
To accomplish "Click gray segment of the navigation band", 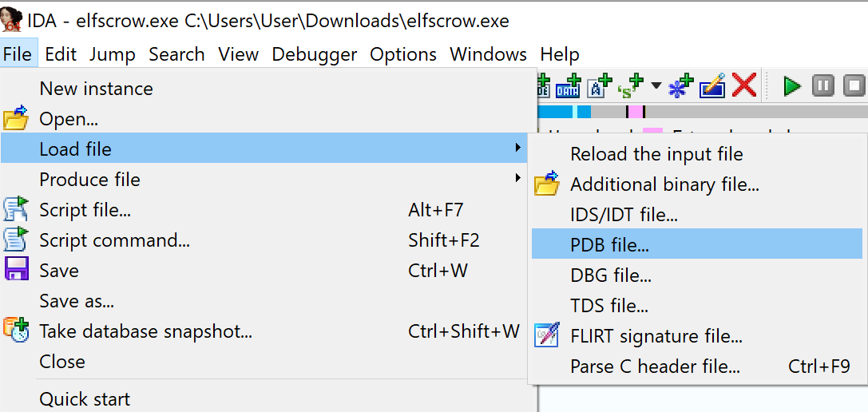I will tap(756, 112).
